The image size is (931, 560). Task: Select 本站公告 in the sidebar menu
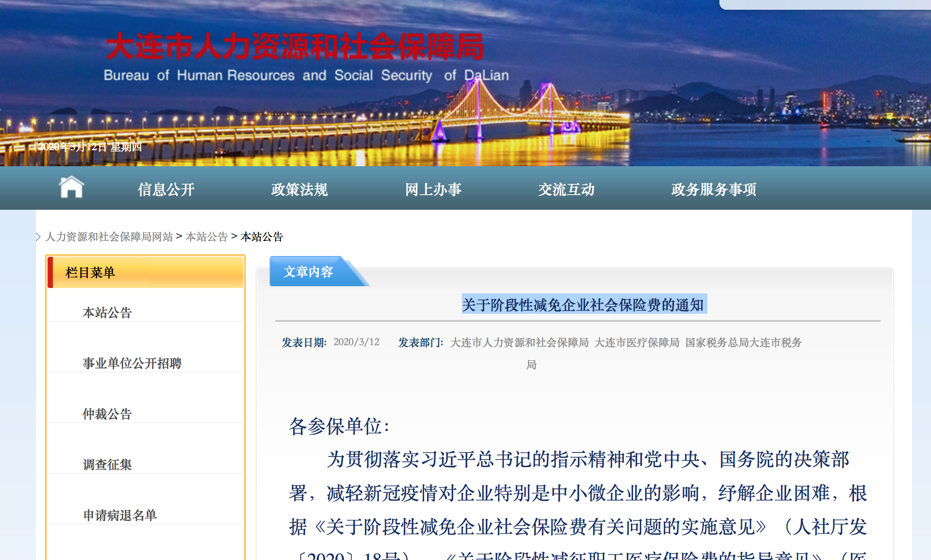tap(107, 313)
